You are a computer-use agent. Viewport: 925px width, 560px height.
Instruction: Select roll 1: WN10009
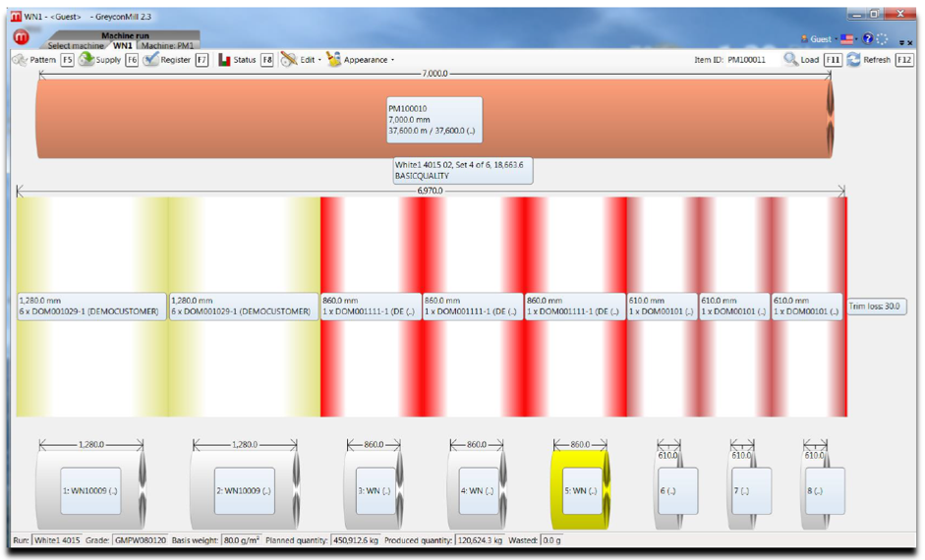coord(90,490)
